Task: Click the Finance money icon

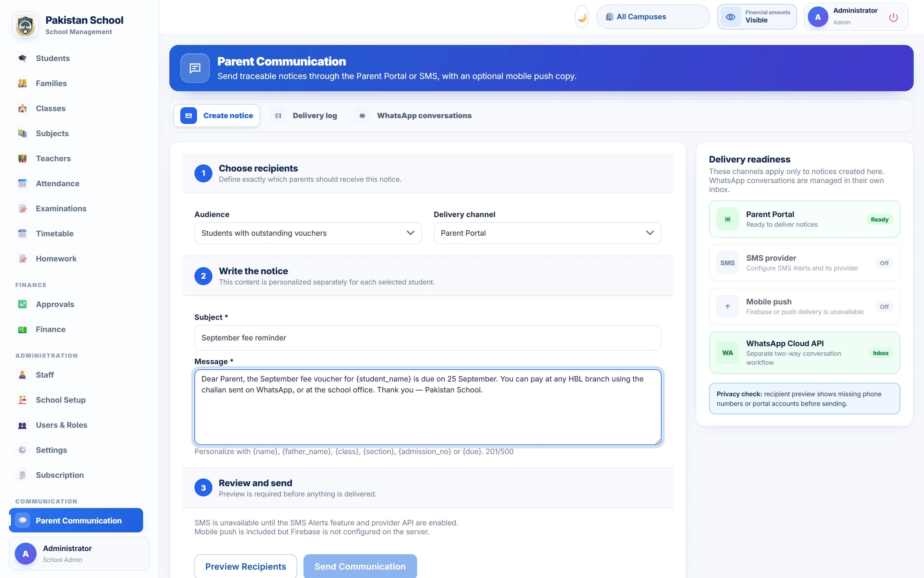Action: [x=22, y=329]
